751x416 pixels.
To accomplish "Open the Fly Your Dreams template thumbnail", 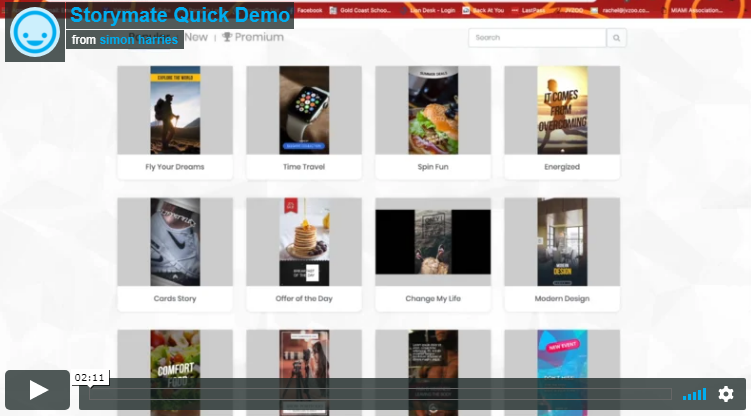I will click(x=175, y=110).
